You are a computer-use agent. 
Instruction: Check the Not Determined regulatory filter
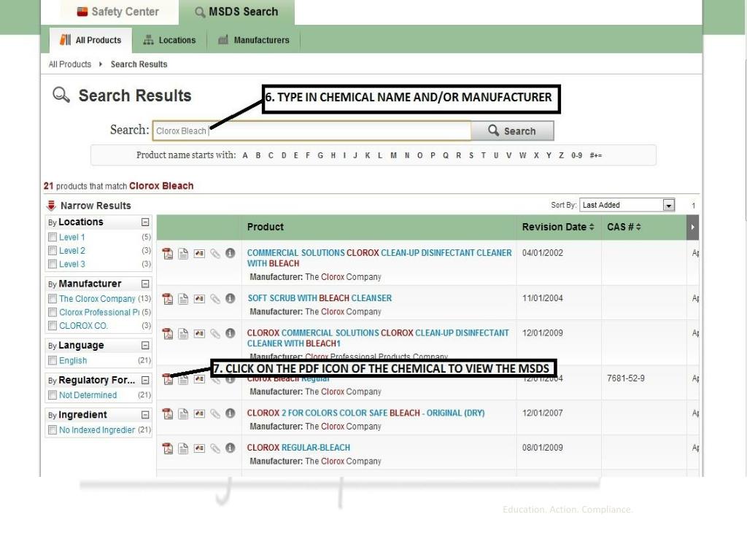point(53,395)
